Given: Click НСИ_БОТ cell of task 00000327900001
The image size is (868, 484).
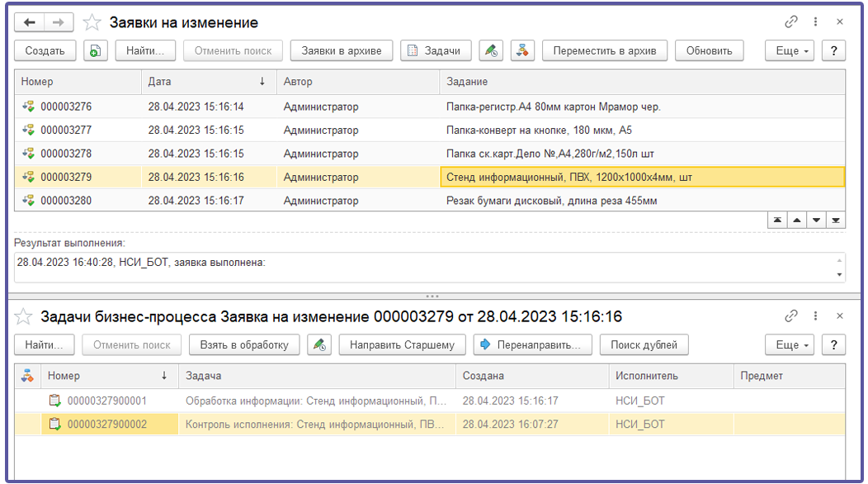Looking at the screenshot, I should (x=671, y=401).
